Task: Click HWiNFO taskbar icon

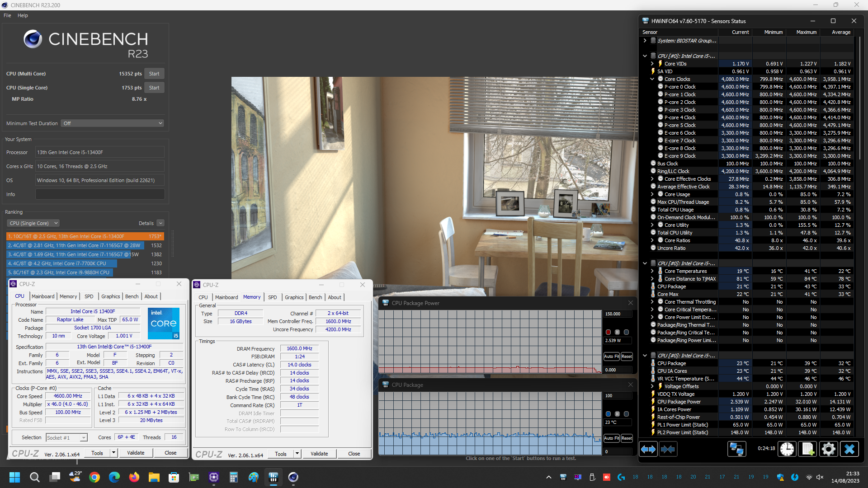Action: coord(273,477)
